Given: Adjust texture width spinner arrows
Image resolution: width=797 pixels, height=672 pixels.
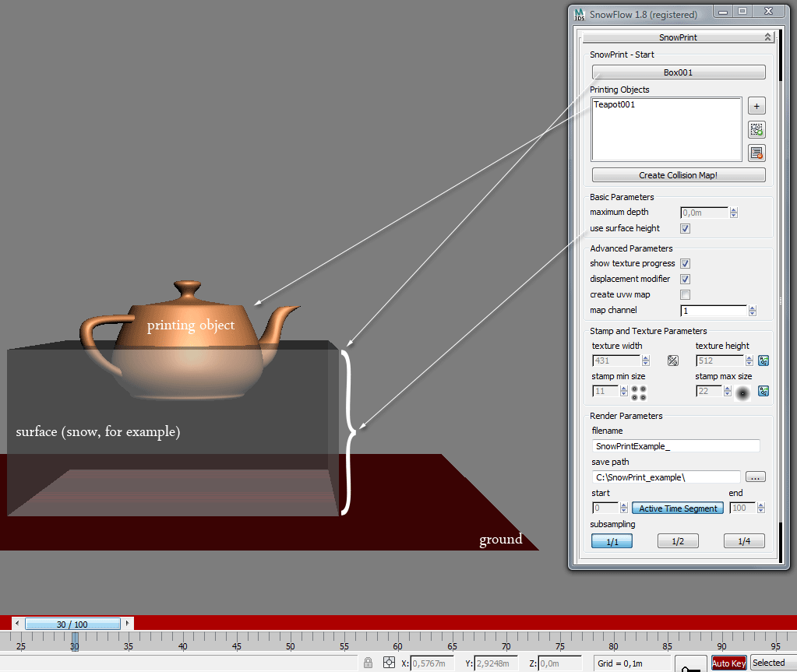Looking at the screenshot, I should pyautogui.click(x=646, y=361).
